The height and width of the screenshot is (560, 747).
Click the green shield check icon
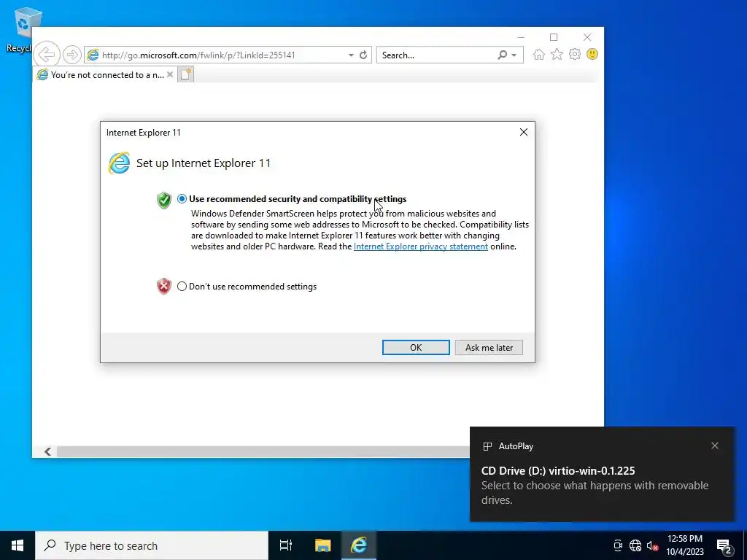tap(164, 200)
